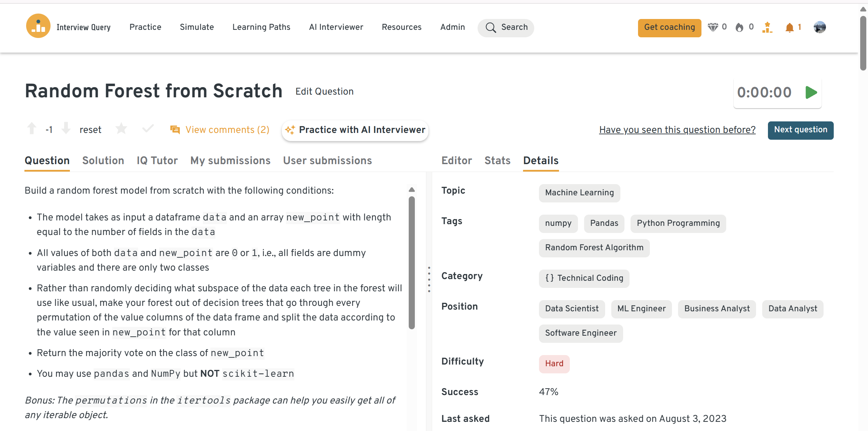Start the timer with the green play button
The width and height of the screenshot is (868, 431).
point(811,92)
